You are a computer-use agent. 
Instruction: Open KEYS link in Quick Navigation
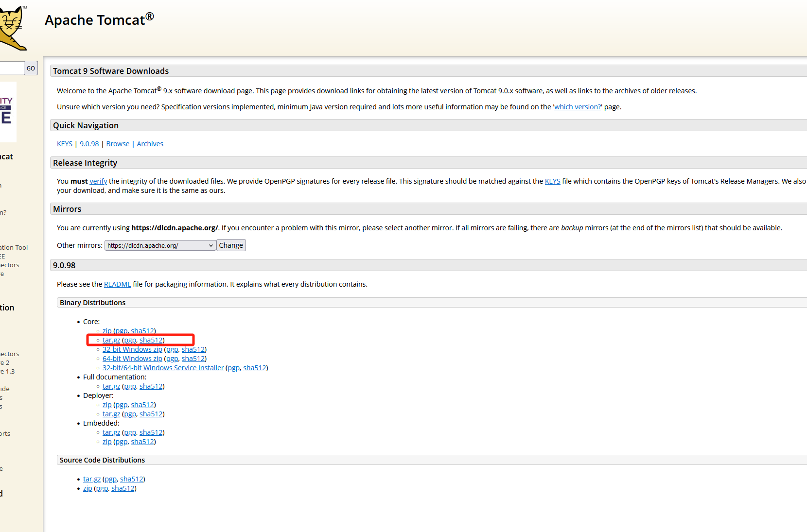(x=65, y=144)
